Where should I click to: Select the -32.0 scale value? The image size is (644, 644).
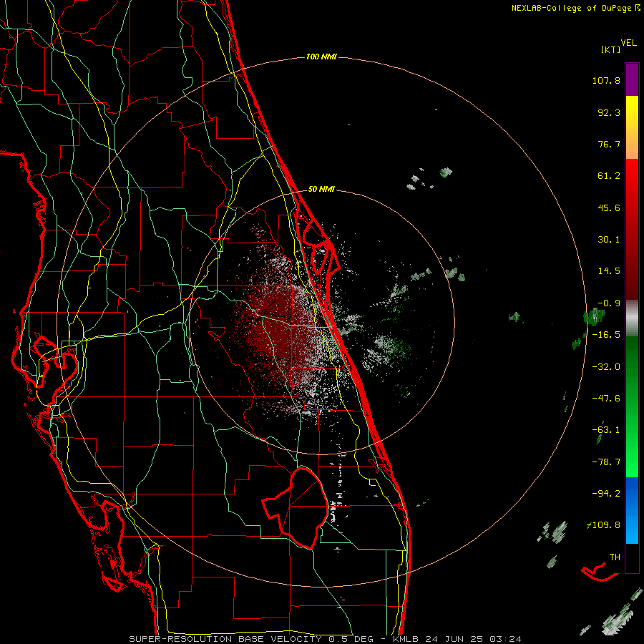pos(606,367)
